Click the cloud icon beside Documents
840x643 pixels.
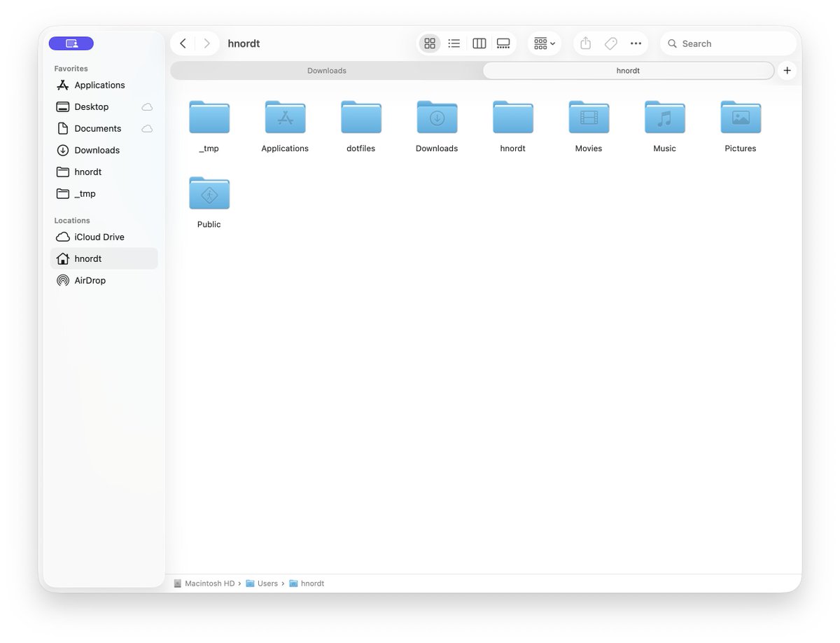pyautogui.click(x=147, y=129)
